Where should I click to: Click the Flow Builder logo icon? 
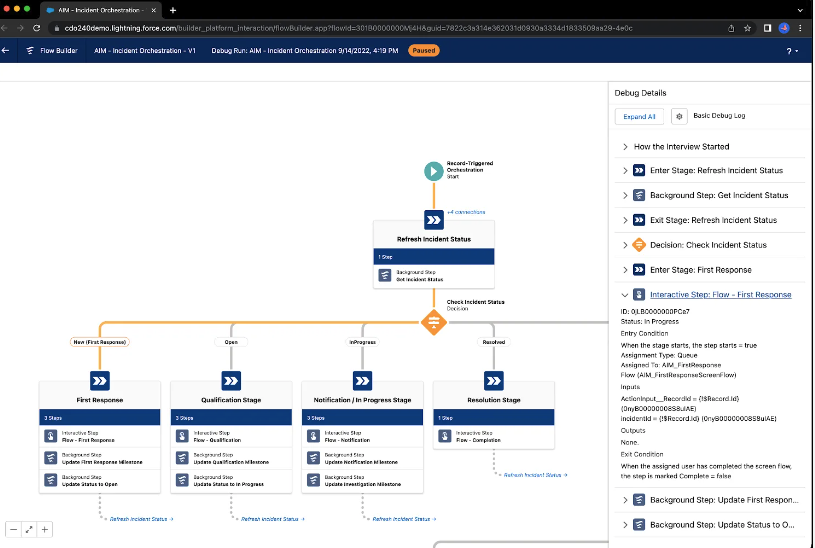point(30,50)
